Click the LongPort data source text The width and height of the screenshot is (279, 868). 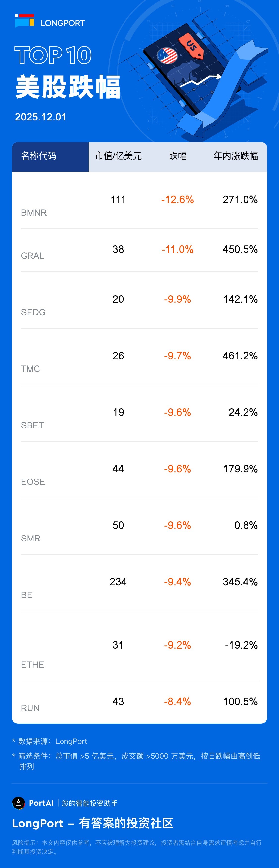pos(71,741)
